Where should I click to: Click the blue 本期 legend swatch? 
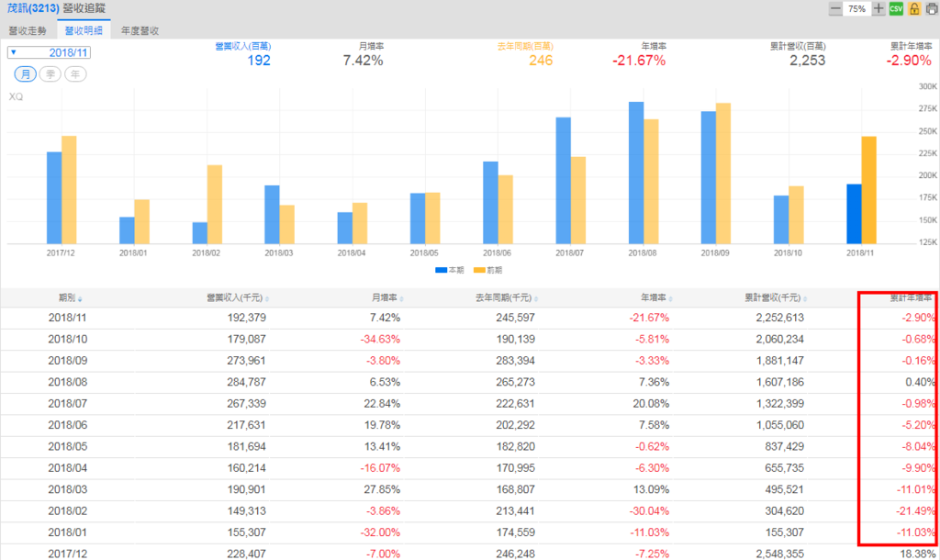click(442, 271)
